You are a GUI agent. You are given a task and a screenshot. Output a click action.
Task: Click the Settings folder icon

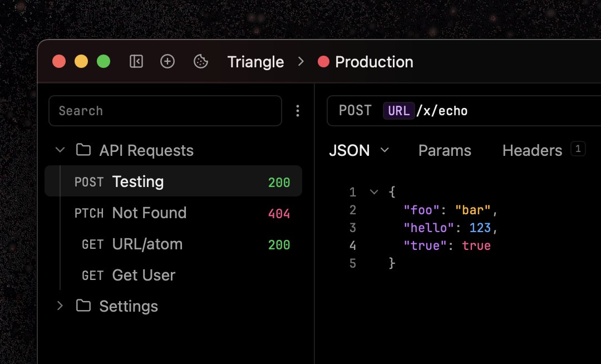pyautogui.click(x=83, y=306)
